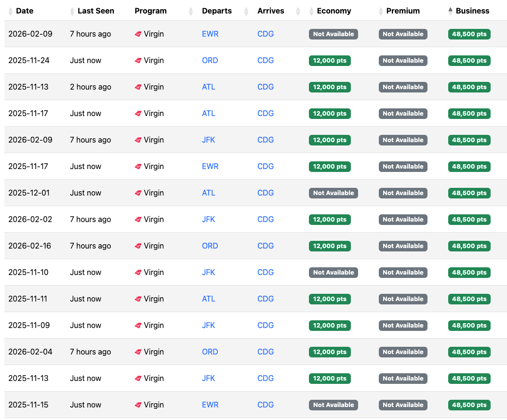Open ATL departure link for 2025-11-11
This screenshot has height=420, width=507.
pyautogui.click(x=209, y=299)
